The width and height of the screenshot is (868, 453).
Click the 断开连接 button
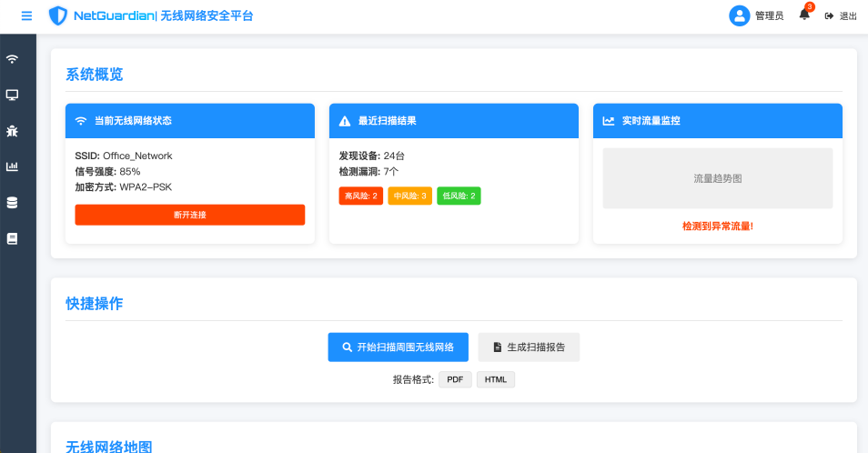click(x=190, y=215)
